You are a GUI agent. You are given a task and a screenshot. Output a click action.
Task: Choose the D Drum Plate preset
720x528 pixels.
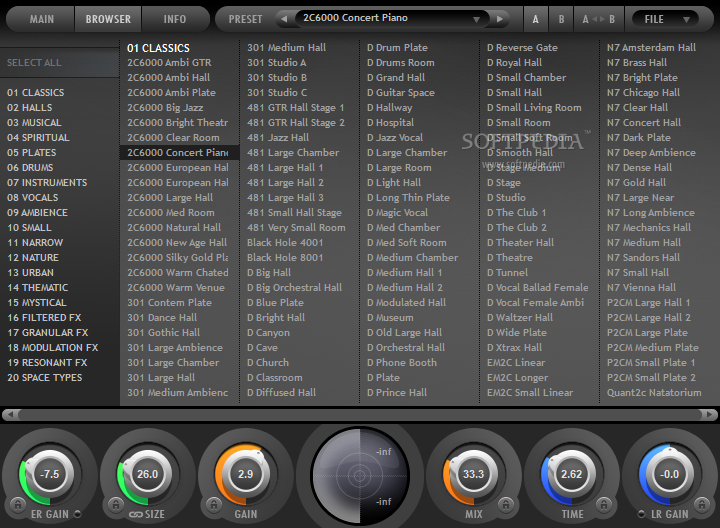tap(398, 48)
